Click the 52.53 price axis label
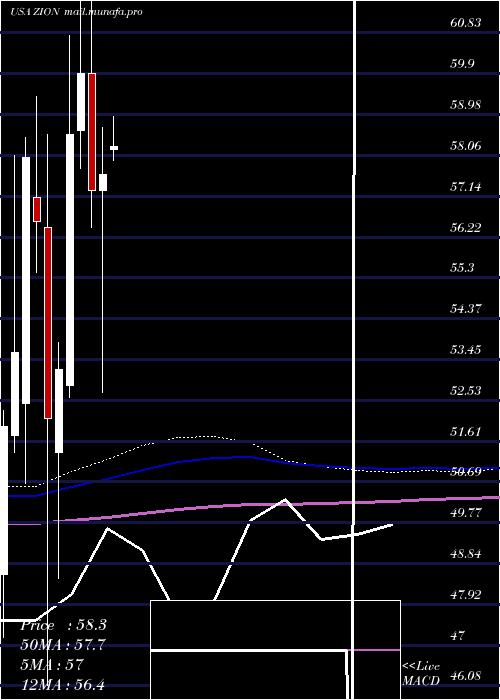 click(x=465, y=391)
